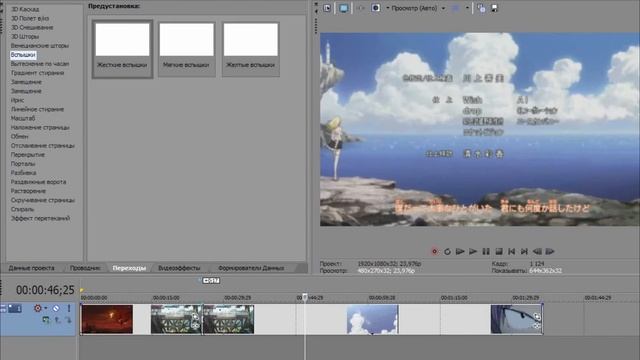Open event pan/crop on last clip
Image resolution: width=640 pixels, height=360 pixels.
(x=537, y=317)
